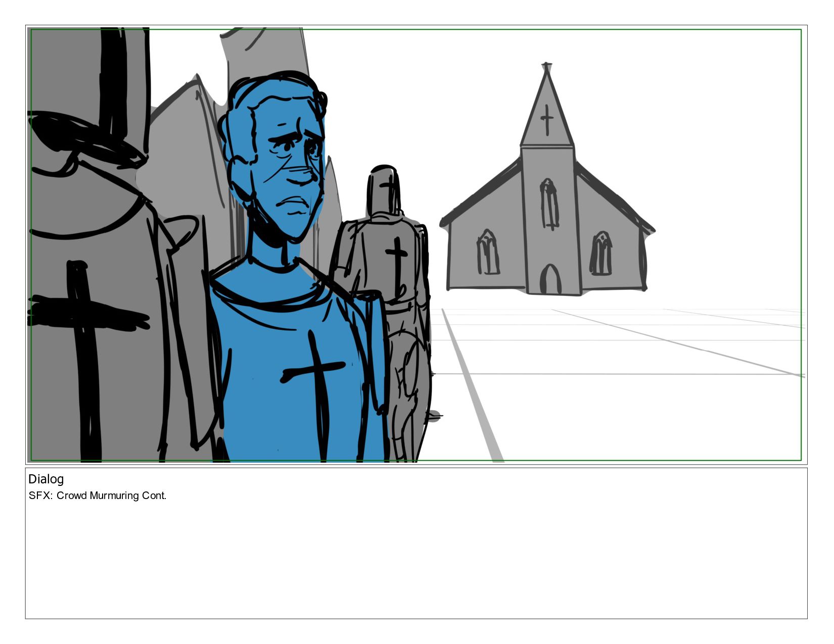Select the 'SFX: Crowd Murmuring Cont.' text
This screenshot has height=644, width=834.
click(98, 496)
